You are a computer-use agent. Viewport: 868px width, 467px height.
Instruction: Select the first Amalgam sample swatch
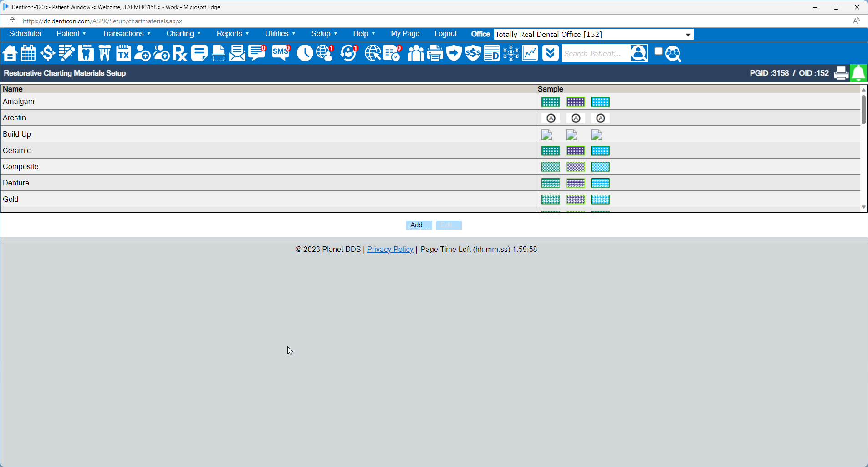click(x=551, y=102)
